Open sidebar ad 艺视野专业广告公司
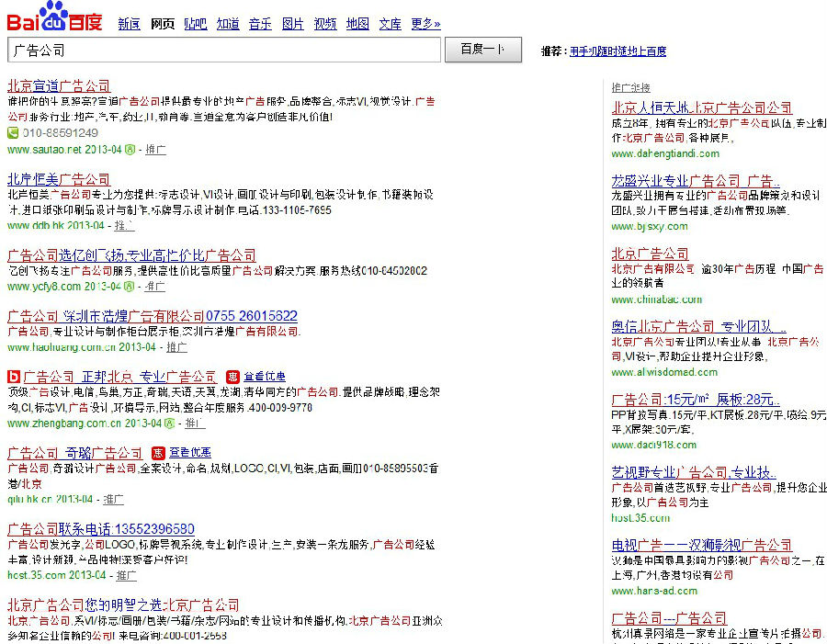827x644 pixels. tap(694, 472)
